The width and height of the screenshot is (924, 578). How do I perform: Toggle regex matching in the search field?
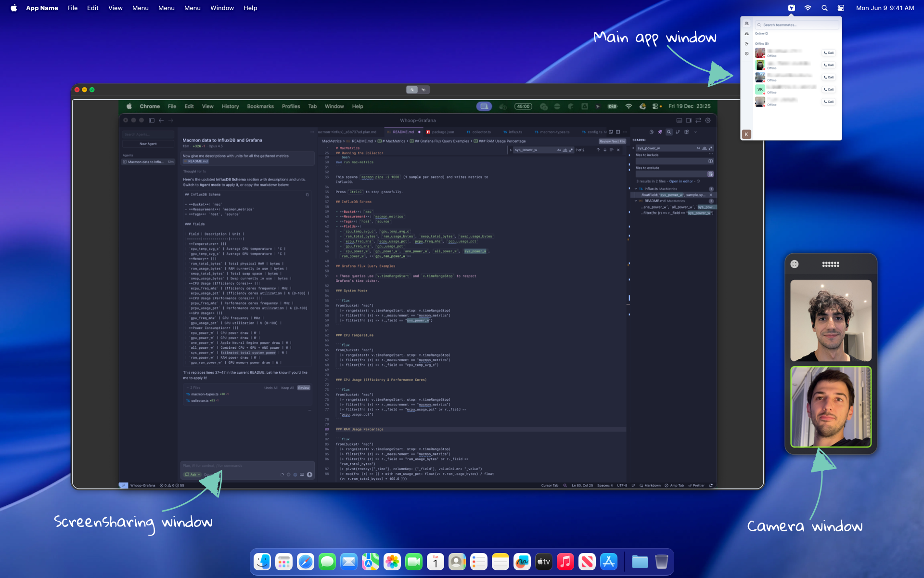click(710, 148)
